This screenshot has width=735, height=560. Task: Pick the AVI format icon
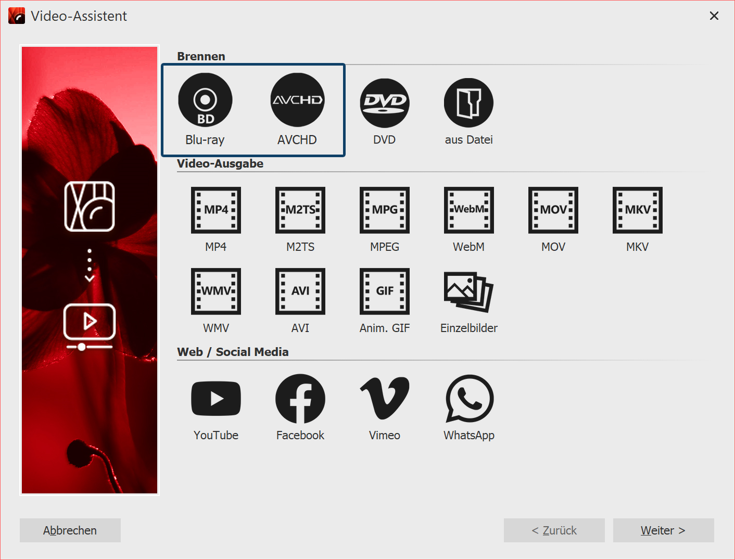point(300,291)
